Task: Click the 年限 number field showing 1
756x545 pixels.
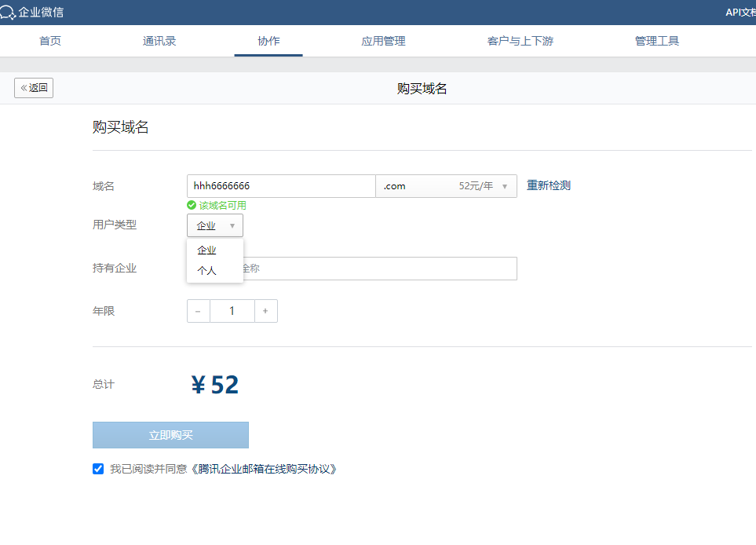Action: (232, 311)
